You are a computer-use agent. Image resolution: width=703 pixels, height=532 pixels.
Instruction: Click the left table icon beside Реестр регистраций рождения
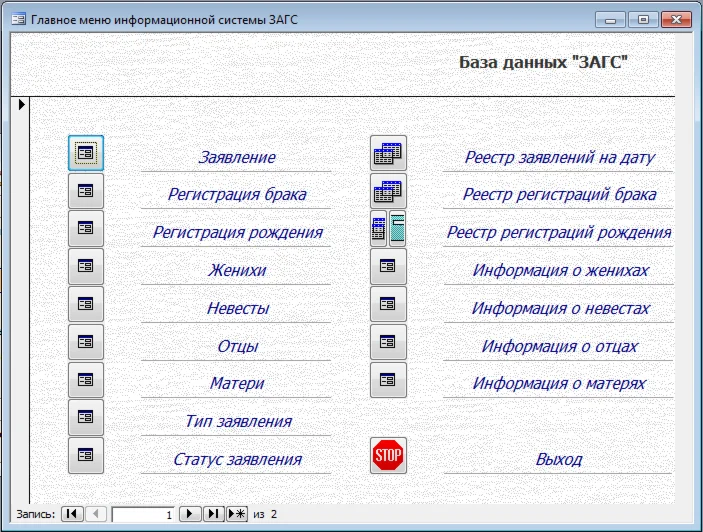[379, 229]
